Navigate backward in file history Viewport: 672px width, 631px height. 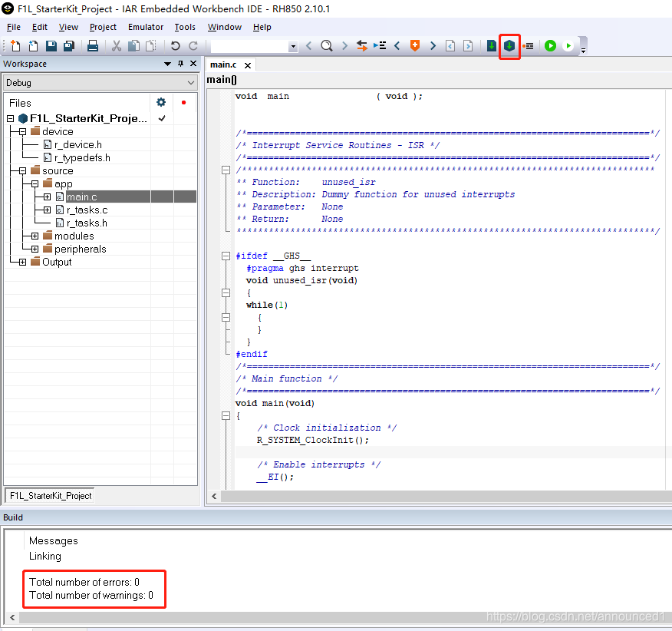(x=450, y=45)
